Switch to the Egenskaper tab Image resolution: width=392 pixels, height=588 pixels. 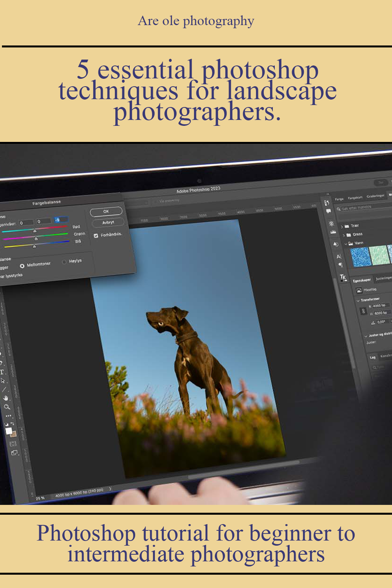point(361,280)
